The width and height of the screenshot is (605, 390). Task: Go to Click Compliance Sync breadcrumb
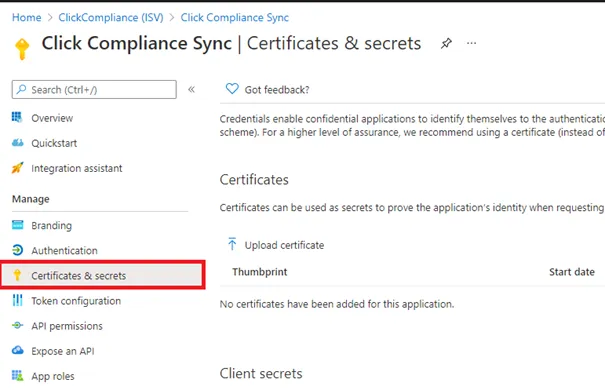[x=235, y=17]
